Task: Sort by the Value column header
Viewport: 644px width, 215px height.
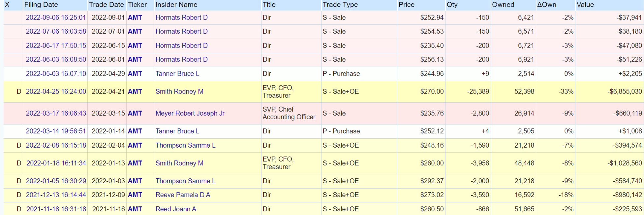Action: (x=585, y=5)
